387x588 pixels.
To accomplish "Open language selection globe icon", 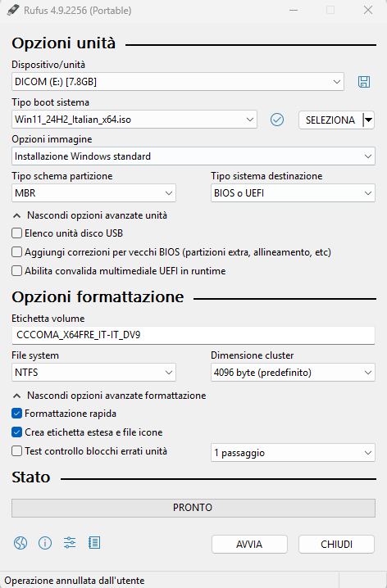I will point(20,543).
